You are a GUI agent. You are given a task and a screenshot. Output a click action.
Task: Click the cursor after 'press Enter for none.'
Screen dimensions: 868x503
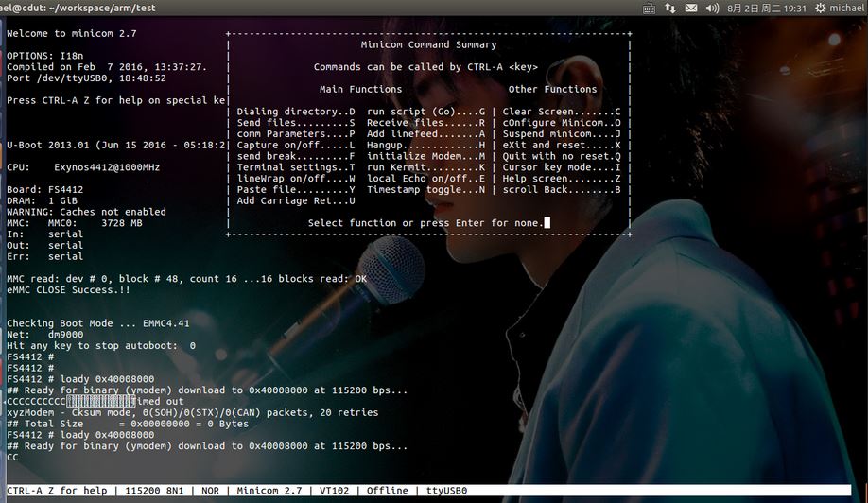pos(547,223)
